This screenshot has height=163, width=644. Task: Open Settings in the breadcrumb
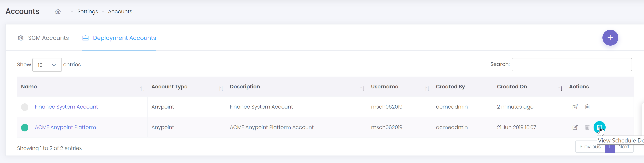click(88, 11)
